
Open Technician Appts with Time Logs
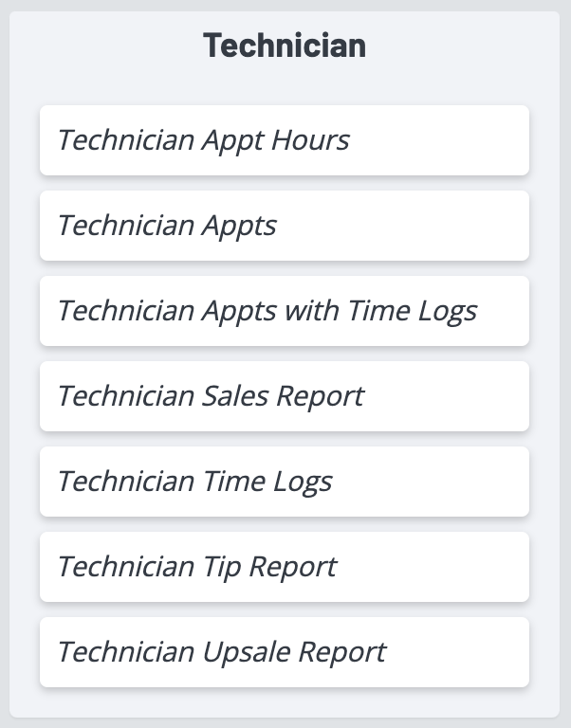click(284, 311)
